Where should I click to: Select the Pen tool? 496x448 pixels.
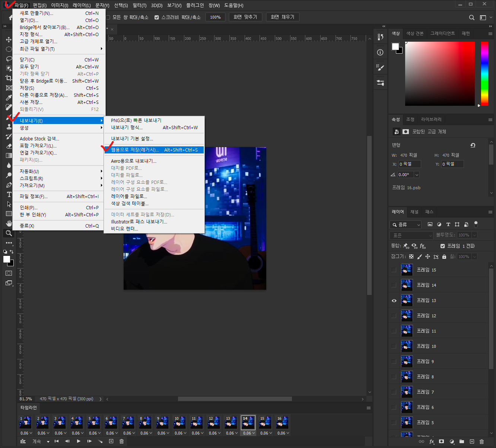click(x=9, y=185)
